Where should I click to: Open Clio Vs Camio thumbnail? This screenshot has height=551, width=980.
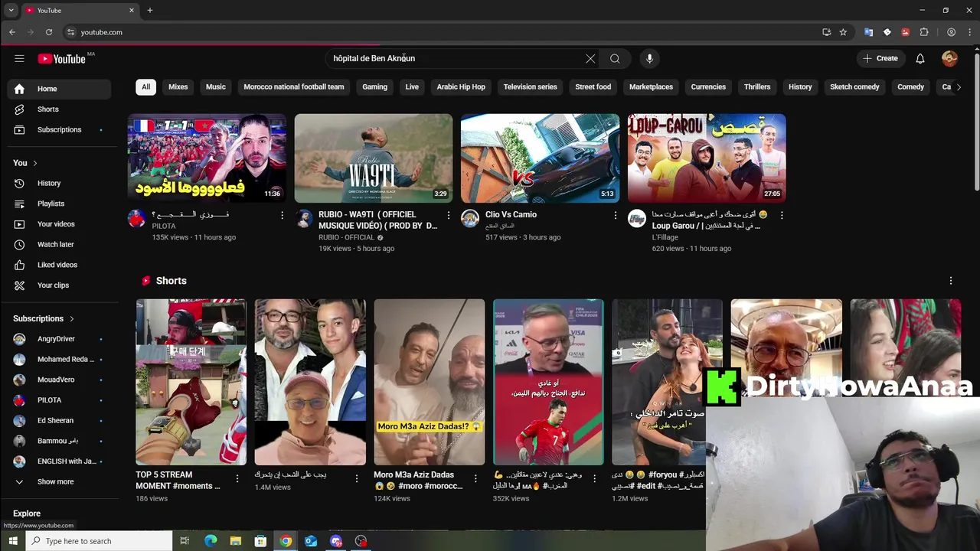point(540,158)
